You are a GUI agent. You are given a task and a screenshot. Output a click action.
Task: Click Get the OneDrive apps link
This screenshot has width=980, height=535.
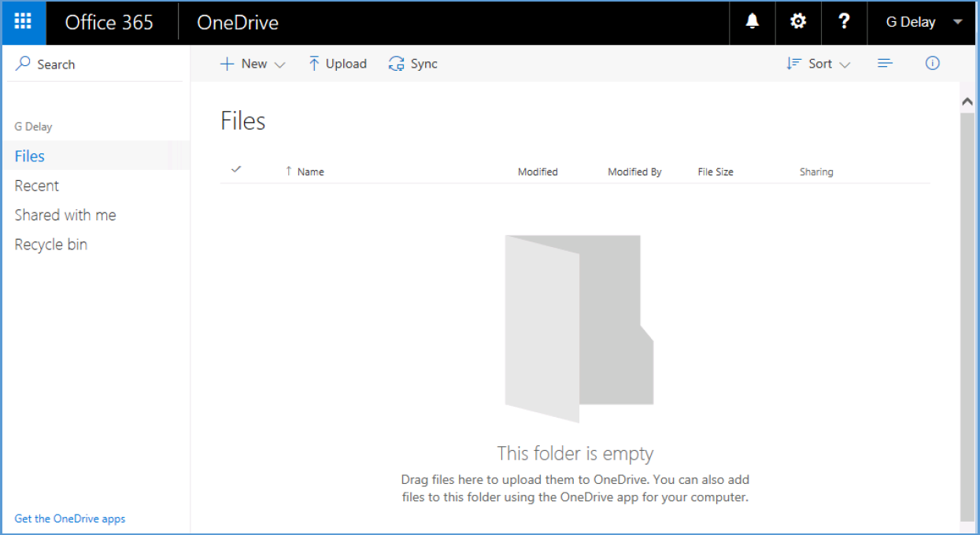(x=70, y=518)
